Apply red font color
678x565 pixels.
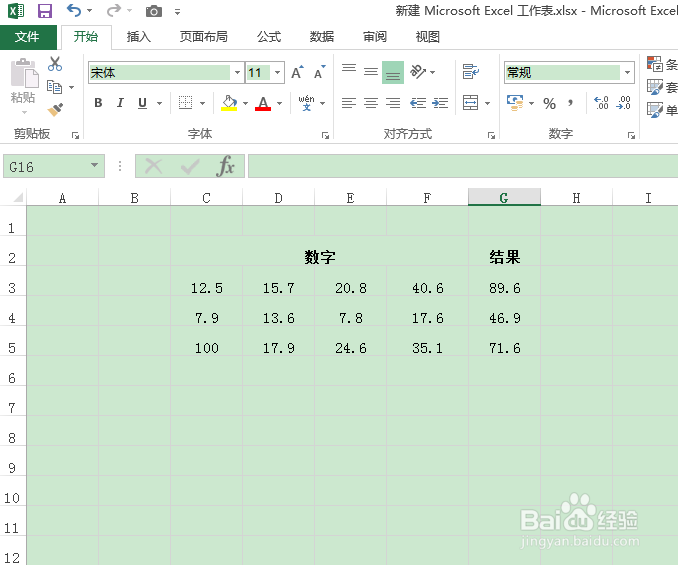pos(263,103)
